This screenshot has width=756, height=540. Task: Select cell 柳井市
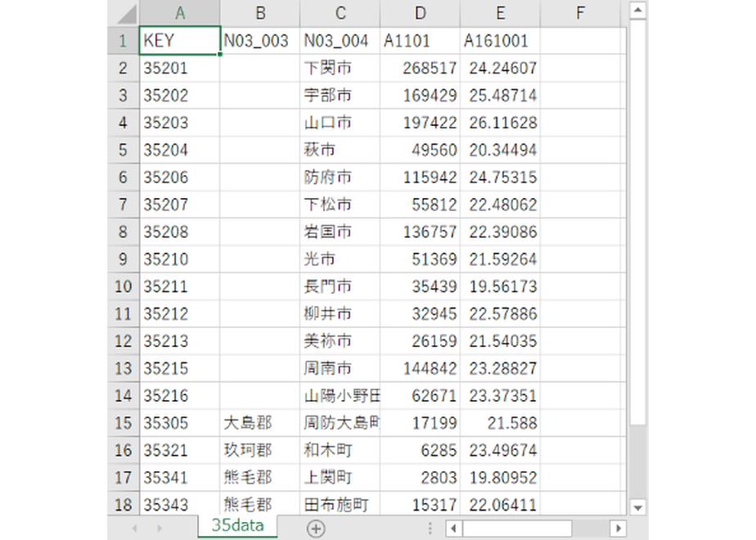click(340, 314)
